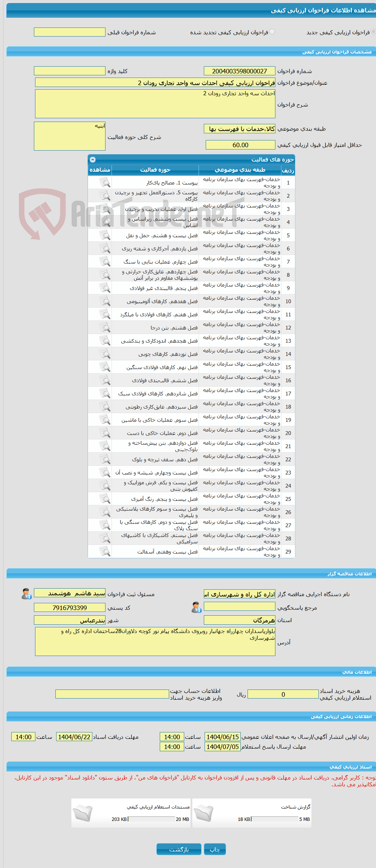Viewport: 376px width, 868px height.
Task: Open view icon for row 7 عملیات بنایی با سنگ
Action: [105, 262]
